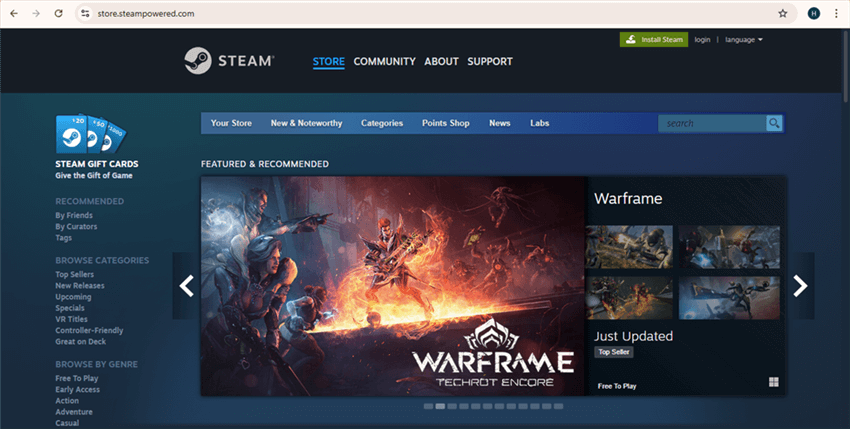Reload the page with refresh icon
The image size is (850, 429).
point(59,14)
